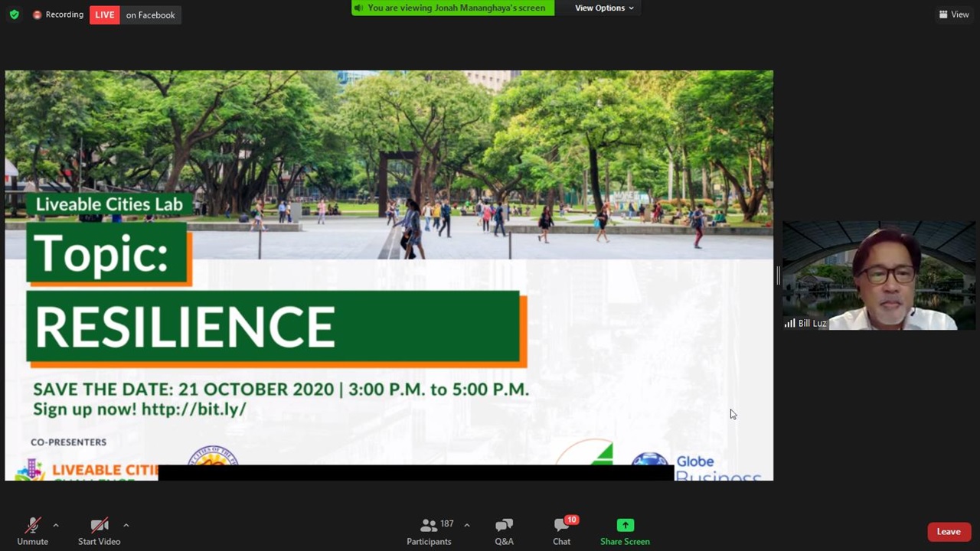Click the CO-PRESENTERS label
Viewport: 980px width, 551px height.
coord(68,442)
